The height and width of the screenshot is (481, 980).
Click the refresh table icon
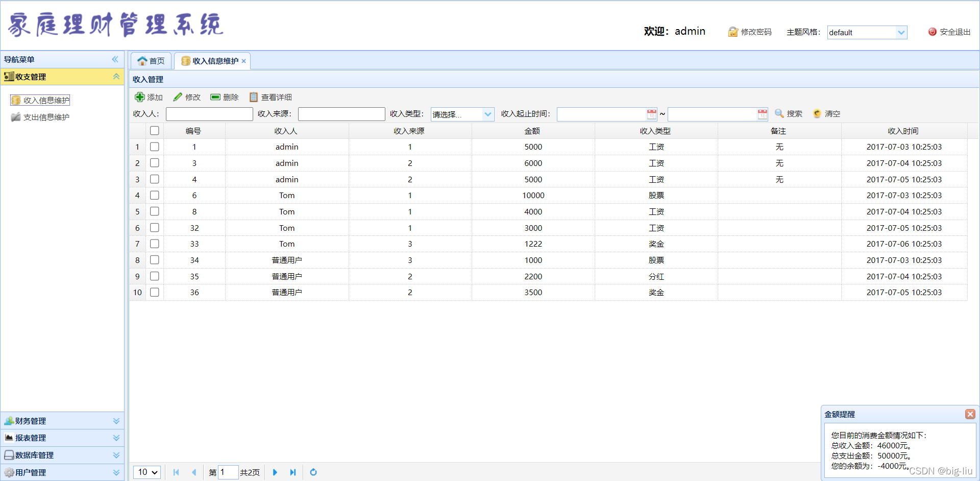[313, 472]
